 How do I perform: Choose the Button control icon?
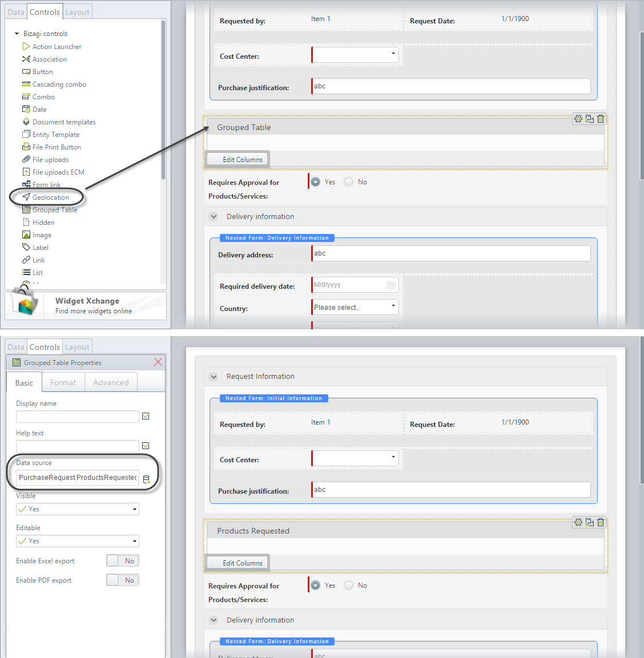pyautogui.click(x=26, y=71)
